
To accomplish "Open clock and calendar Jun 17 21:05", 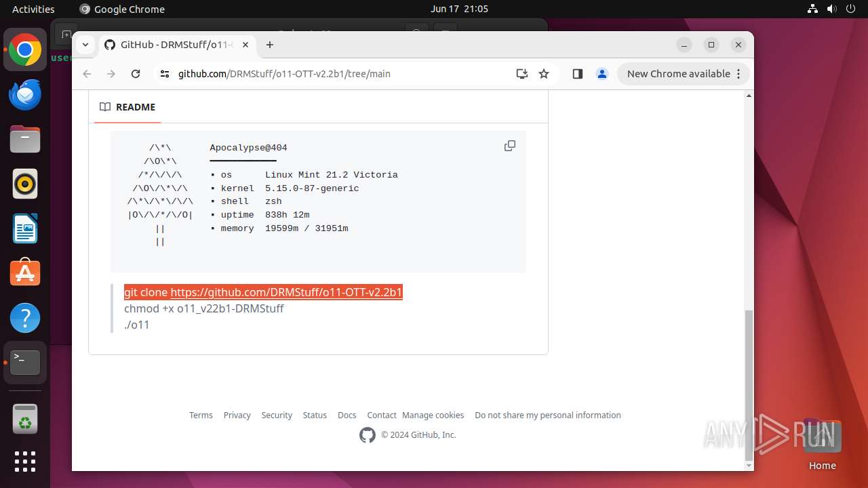I will 459,9.
